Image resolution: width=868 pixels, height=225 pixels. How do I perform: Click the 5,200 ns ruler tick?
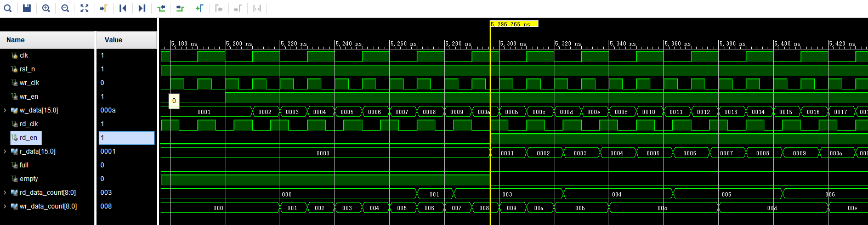(x=239, y=43)
